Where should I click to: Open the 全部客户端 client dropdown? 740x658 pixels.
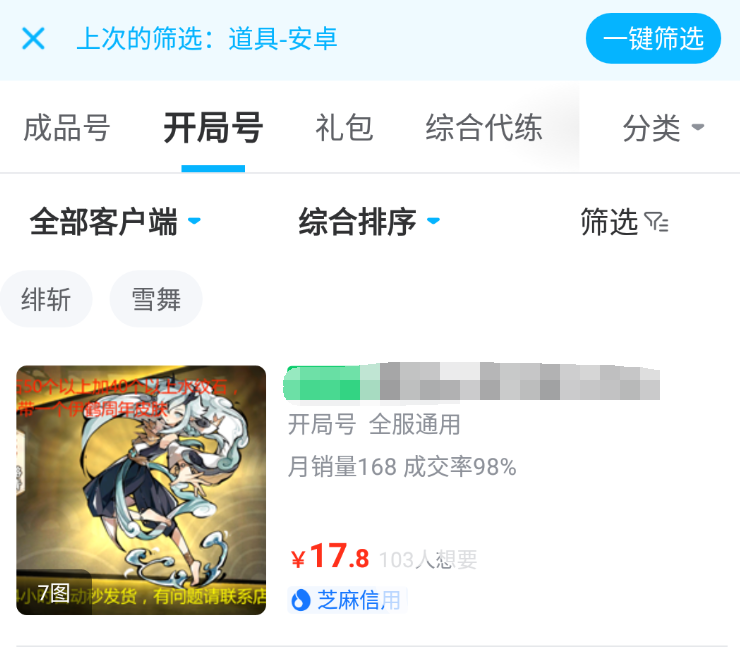115,221
